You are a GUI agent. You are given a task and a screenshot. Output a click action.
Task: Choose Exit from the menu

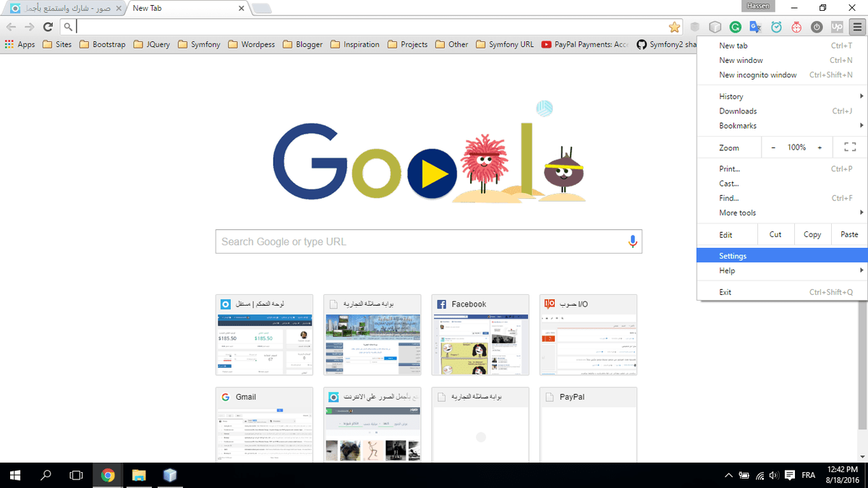pyautogui.click(x=782, y=292)
